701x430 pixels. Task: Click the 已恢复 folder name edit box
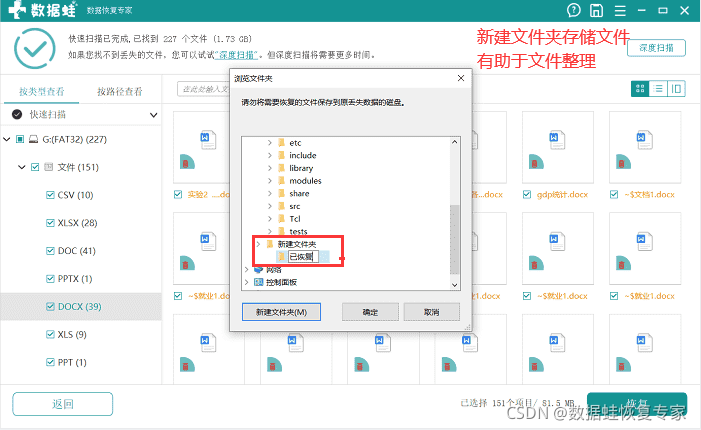304,257
